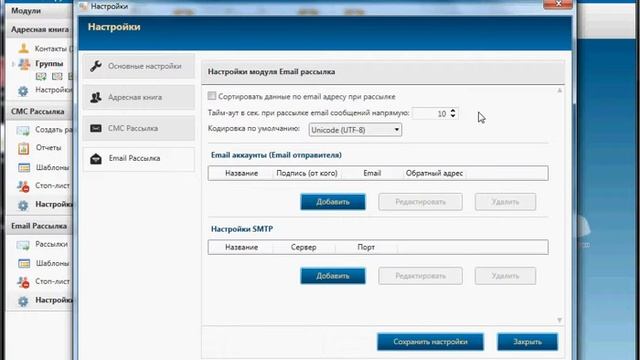Open Создать рассылку icon under СМС Рассылка
Viewport: 640px width, 360px height.
pos(23,130)
